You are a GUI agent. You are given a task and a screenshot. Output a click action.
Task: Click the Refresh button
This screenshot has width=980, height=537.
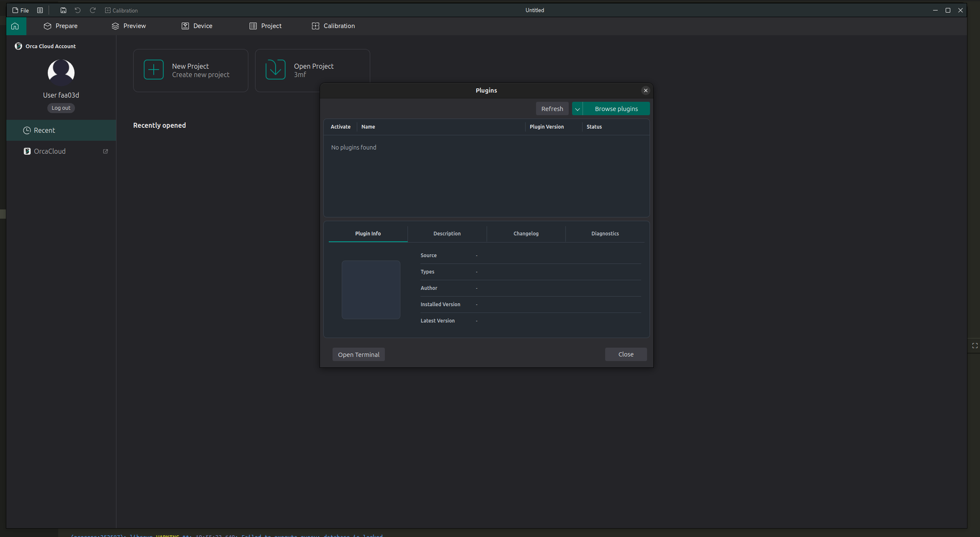point(552,109)
